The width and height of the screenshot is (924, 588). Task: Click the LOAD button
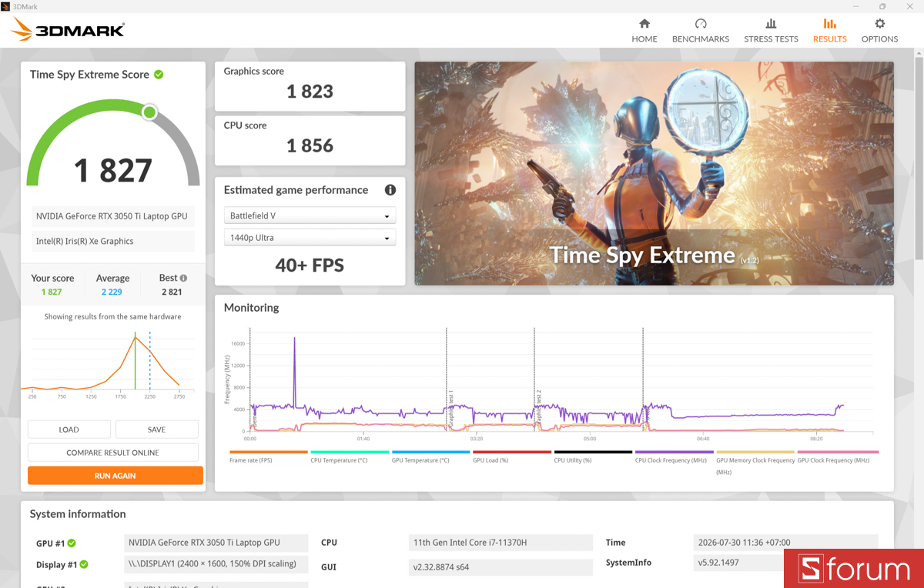(69, 429)
